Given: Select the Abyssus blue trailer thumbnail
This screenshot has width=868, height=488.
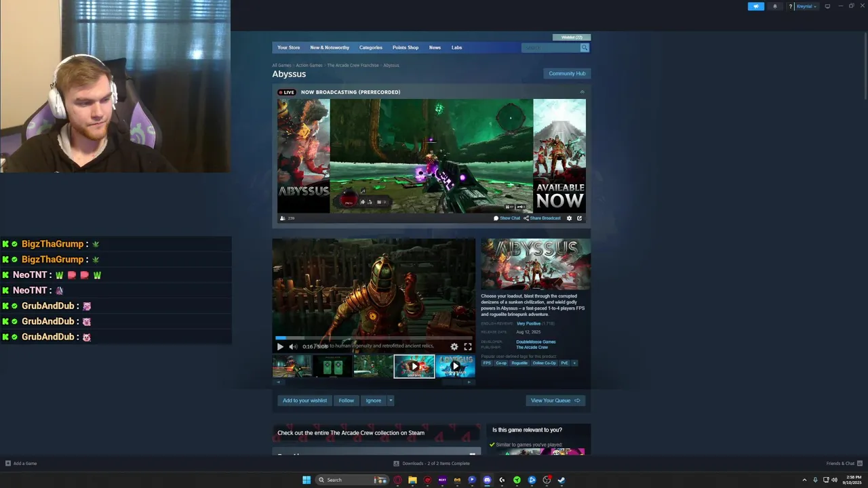Looking at the screenshot, I should (455, 366).
